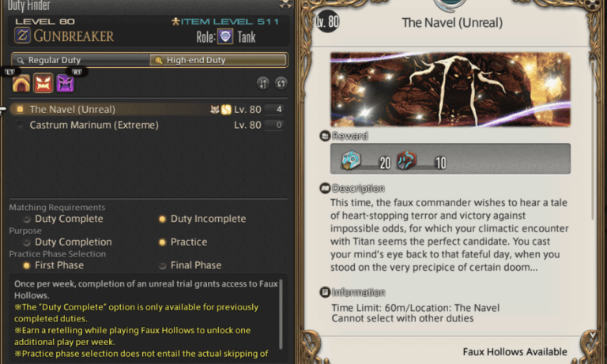This screenshot has height=364, width=607.
Task: Click the Titan boss banner image
Action: tap(450, 89)
